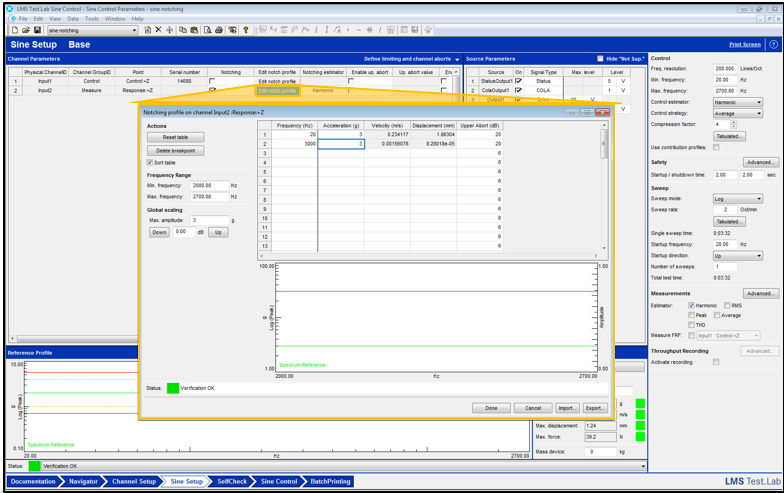Click the Done button in notching dialog

point(491,408)
